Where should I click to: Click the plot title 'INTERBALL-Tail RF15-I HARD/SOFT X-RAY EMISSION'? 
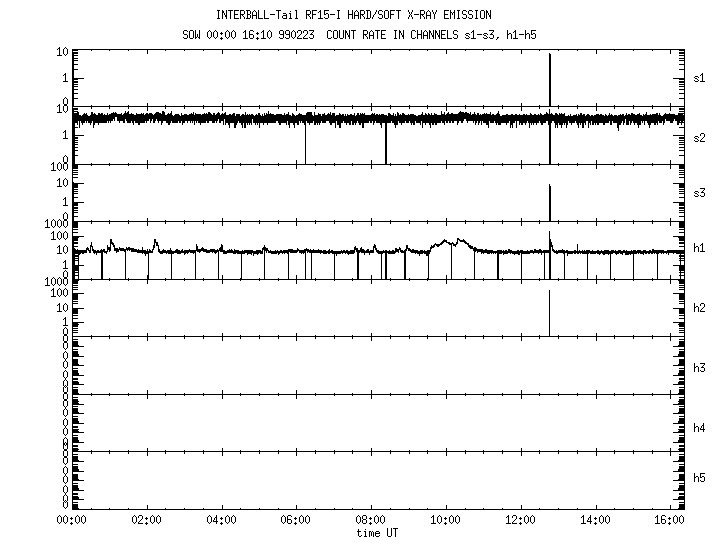pos(353,15)
